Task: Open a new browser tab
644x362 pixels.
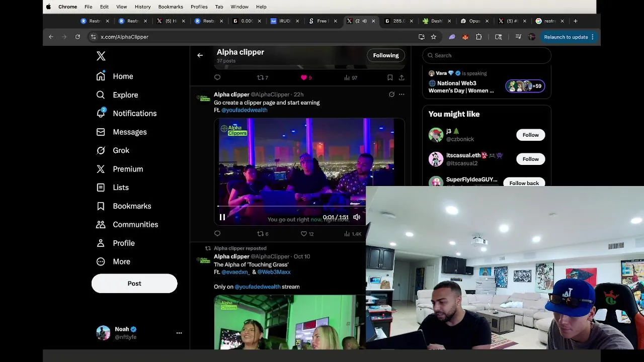Action: click(x=576, y=21)
